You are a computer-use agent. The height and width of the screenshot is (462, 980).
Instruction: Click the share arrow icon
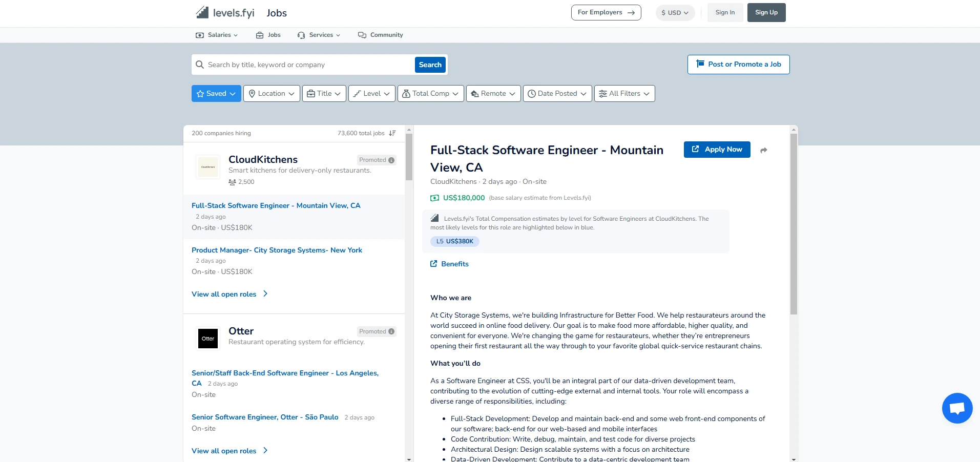click(764, 150)
